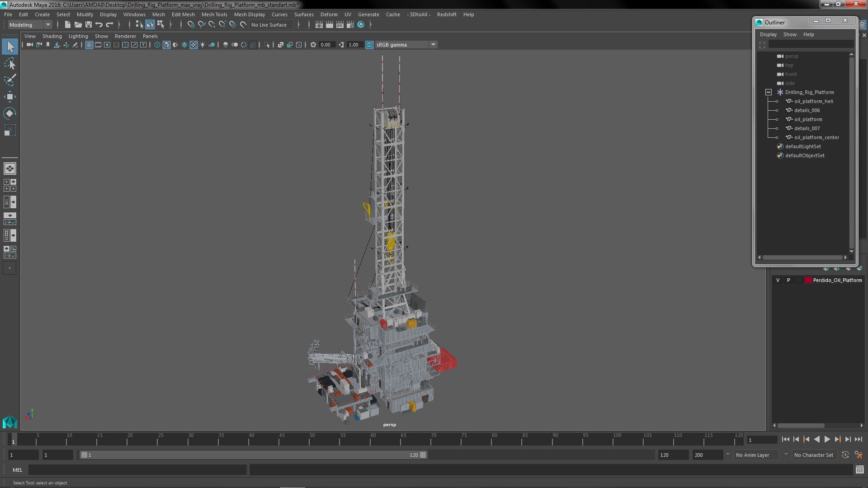Screen dimensions: 868x488
Task: Activate the Scale tool
Action: (x=10, y=131)
